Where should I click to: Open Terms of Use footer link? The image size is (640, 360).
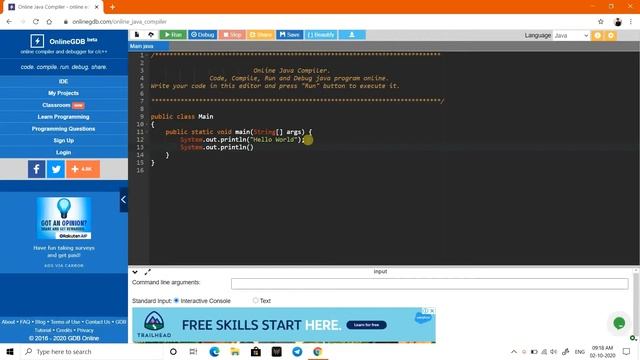(x=65, y=322)
